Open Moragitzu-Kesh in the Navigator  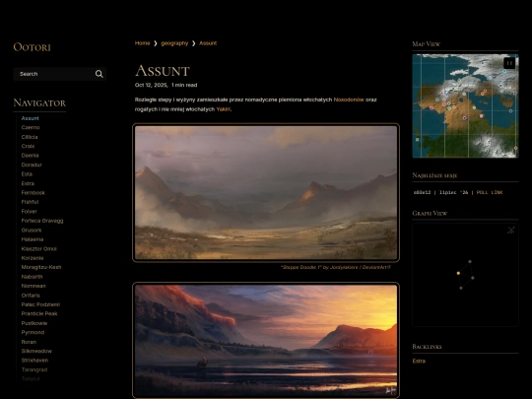[x=41, y=267]
